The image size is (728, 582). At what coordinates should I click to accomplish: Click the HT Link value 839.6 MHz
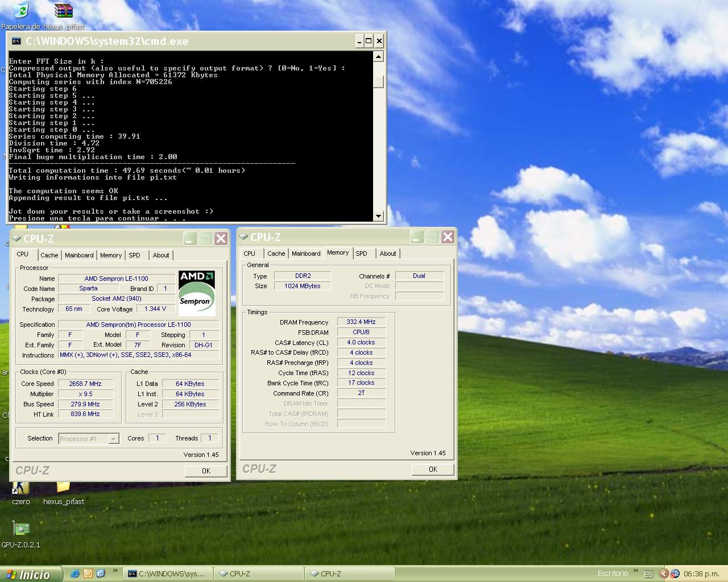tap(85, 414)
